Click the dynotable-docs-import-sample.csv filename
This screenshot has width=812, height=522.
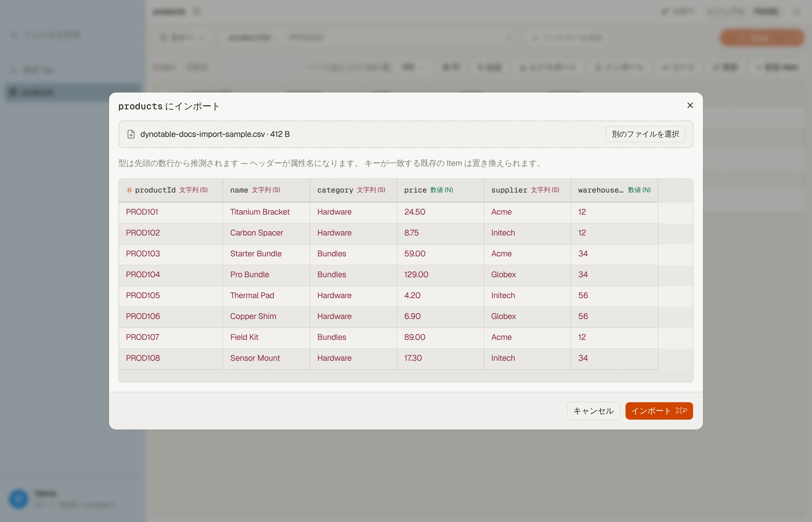point(202,134)
